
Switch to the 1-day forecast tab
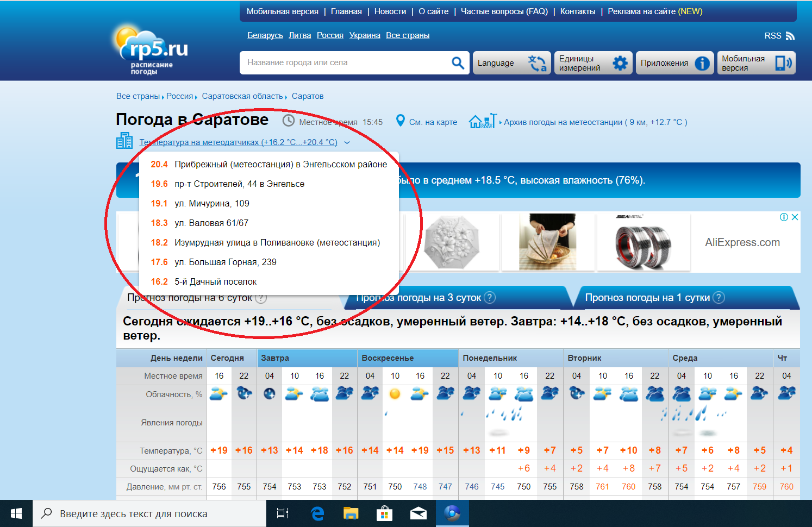[647, 298]
